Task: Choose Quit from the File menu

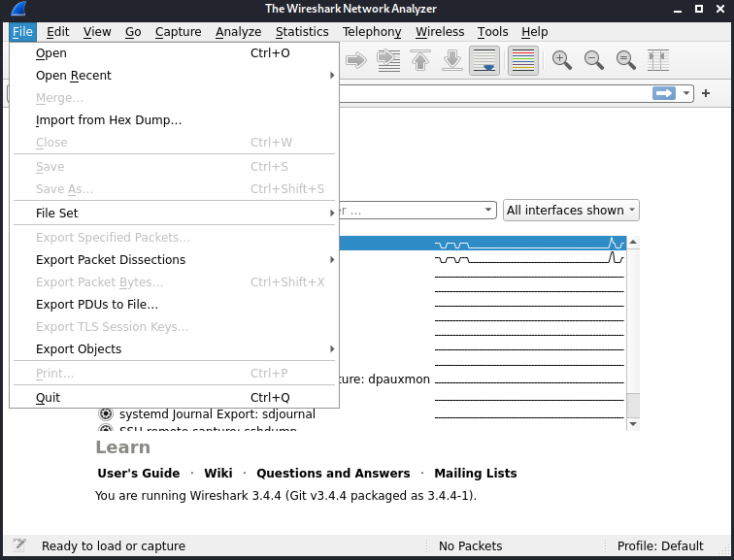Action: (x=174, y=398)
